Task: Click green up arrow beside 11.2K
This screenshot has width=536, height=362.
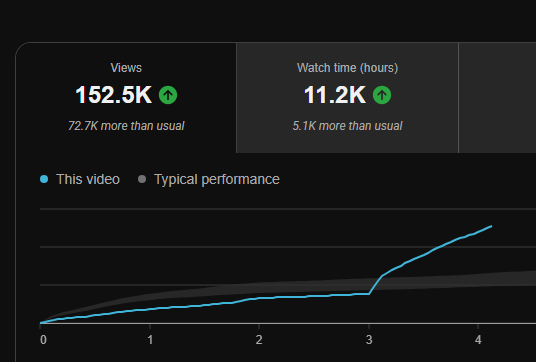Action: click(x=382, y=95)
